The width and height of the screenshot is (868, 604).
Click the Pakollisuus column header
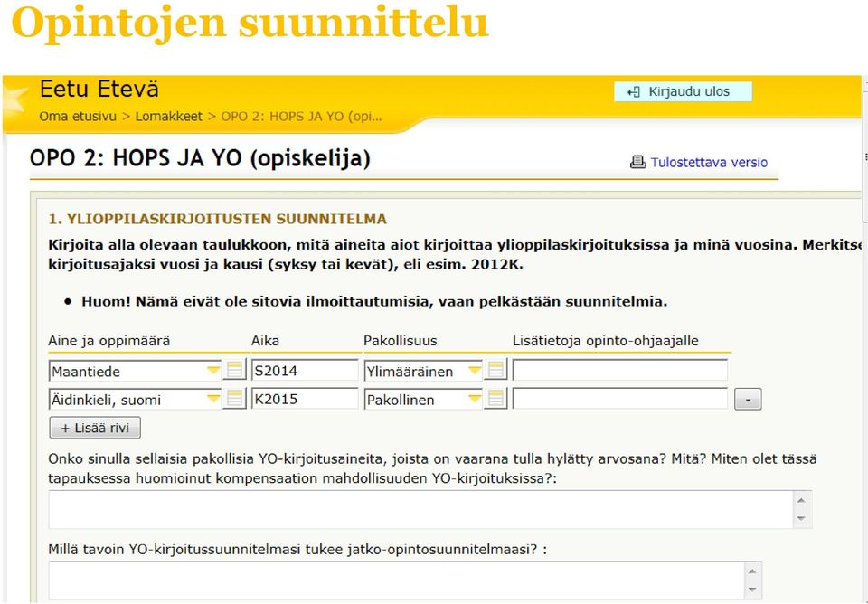pos(401,341)
